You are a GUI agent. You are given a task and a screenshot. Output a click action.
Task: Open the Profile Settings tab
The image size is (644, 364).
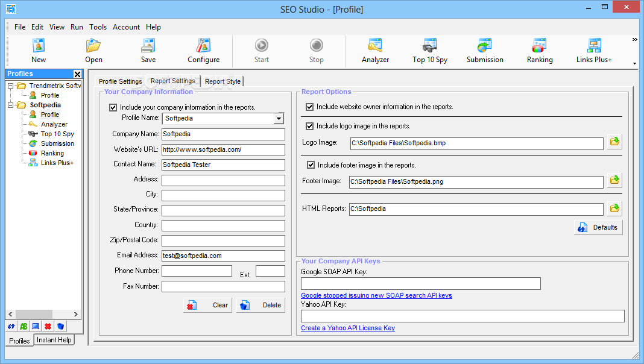tap(120, 81)
